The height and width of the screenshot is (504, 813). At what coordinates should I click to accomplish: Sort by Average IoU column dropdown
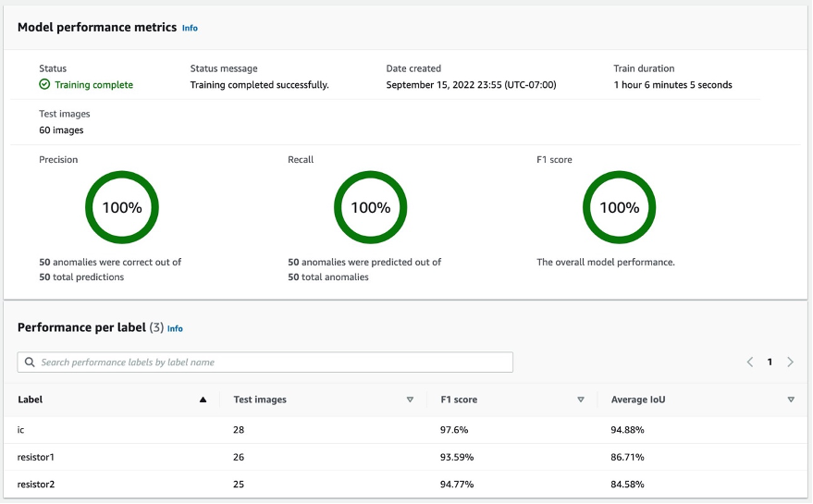[x=791, y=400]
